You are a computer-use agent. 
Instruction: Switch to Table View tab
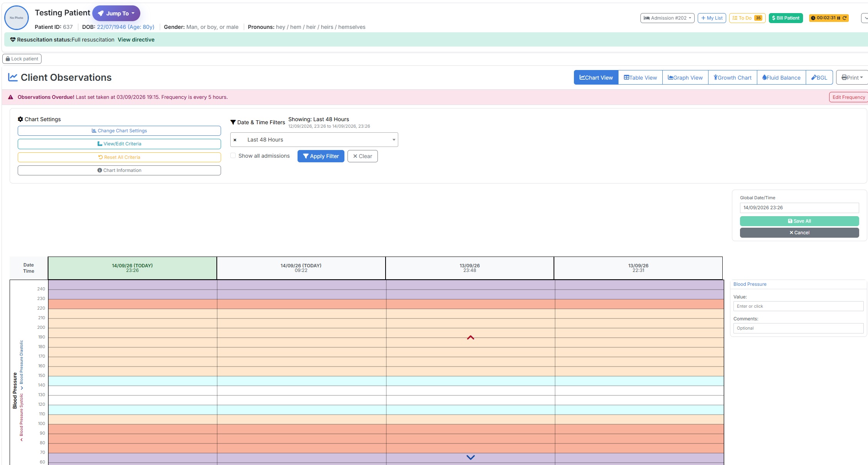click(x=640, y=77)
